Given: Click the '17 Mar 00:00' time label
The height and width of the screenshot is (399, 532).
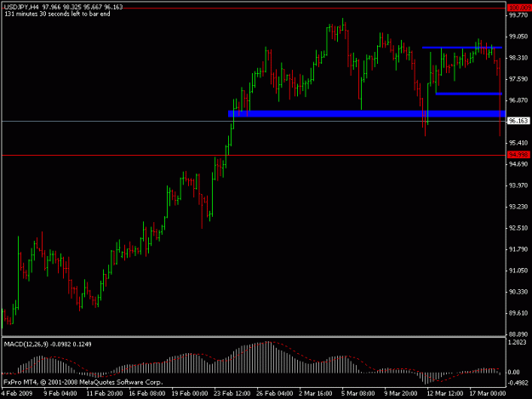Looking at the screenshot, I should click(488, 393).
